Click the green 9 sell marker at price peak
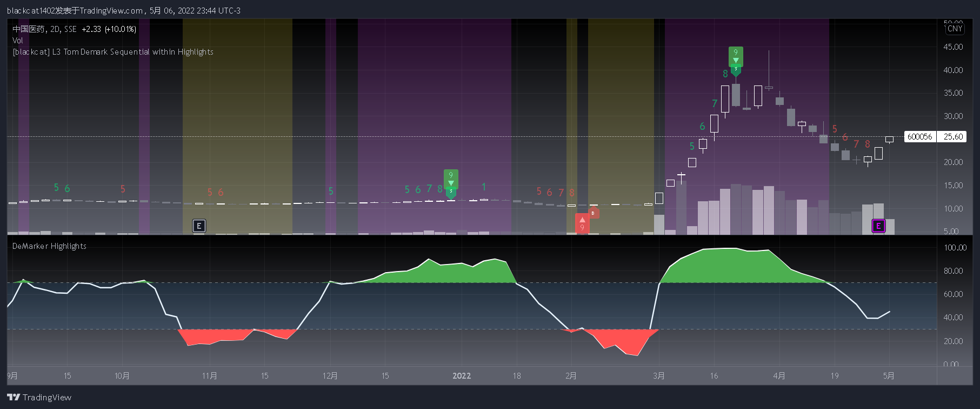This screenshot has height=409, width=980. [x=736, y=57]
